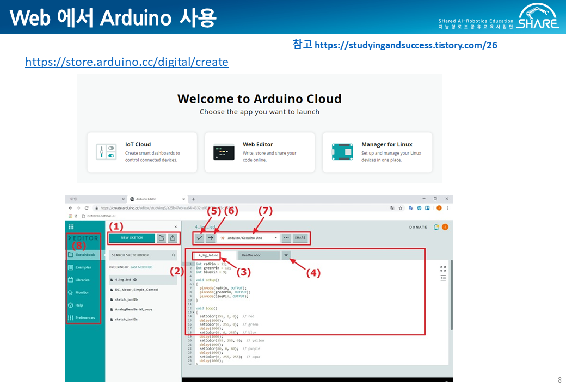Image resolution: width=566 pixels, height=392 pixels.
Task: Click the Manager for Linux board icon
Action: [x=342, y=152]
